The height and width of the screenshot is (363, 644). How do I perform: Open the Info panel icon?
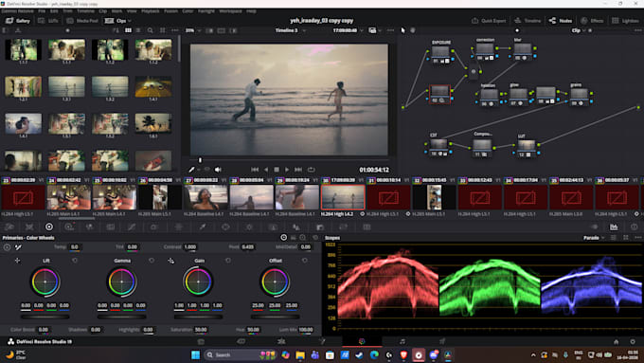(635, 227)
